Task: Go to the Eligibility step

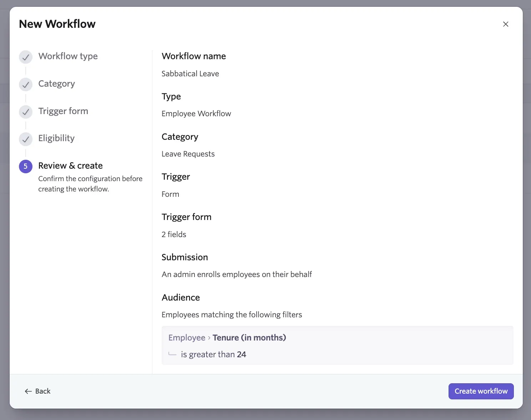Action: coord(56,138)
